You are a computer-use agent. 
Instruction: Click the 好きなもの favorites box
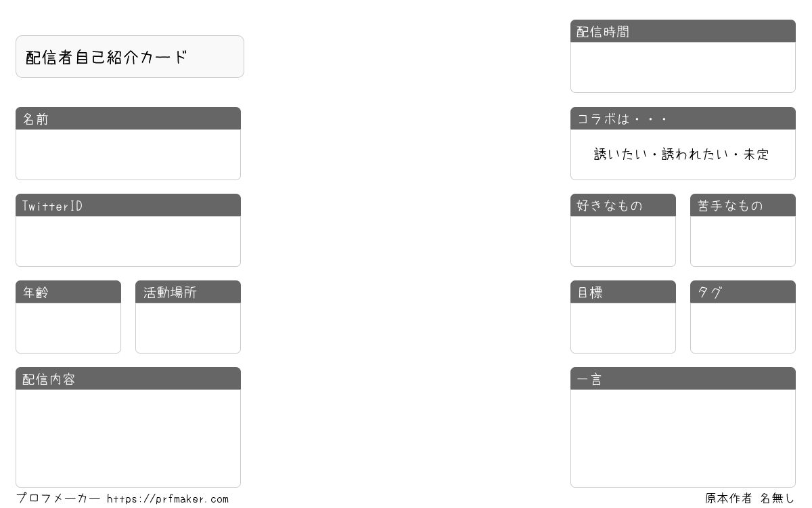click(623, 241)
